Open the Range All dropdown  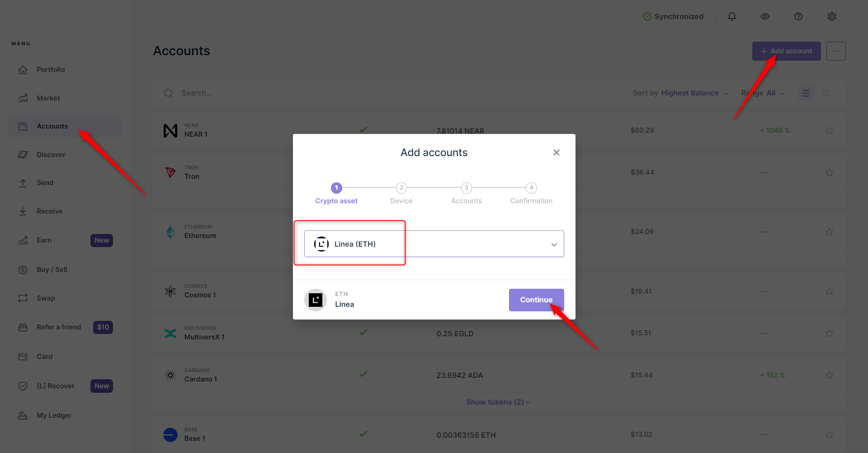774,93
